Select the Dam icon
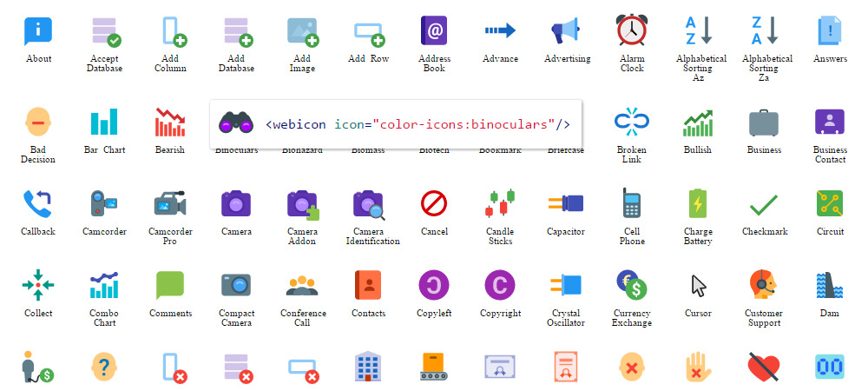Image resolution: width=868 pixels, height=391 pixels. (829, 285)
